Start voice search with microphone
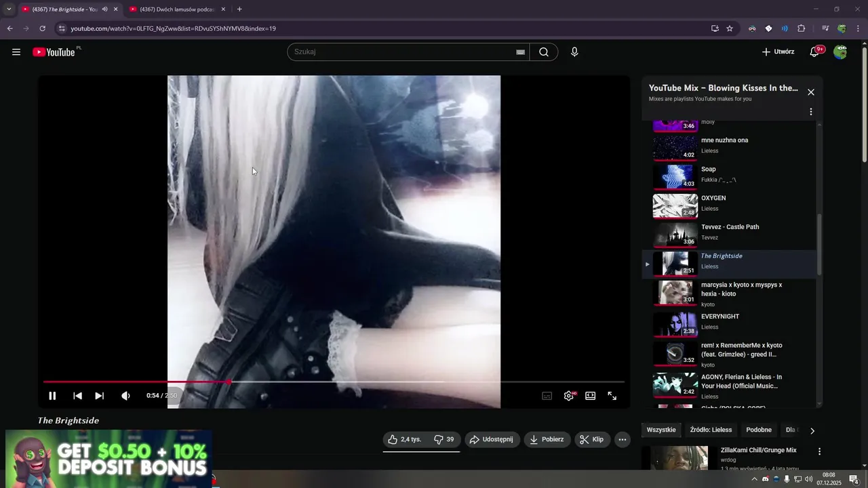The height and width of the screenshot is (488, 868). 574,52
